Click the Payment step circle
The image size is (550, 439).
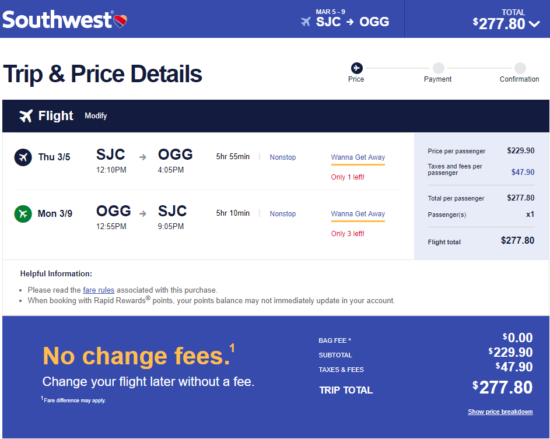coord(438,68)
